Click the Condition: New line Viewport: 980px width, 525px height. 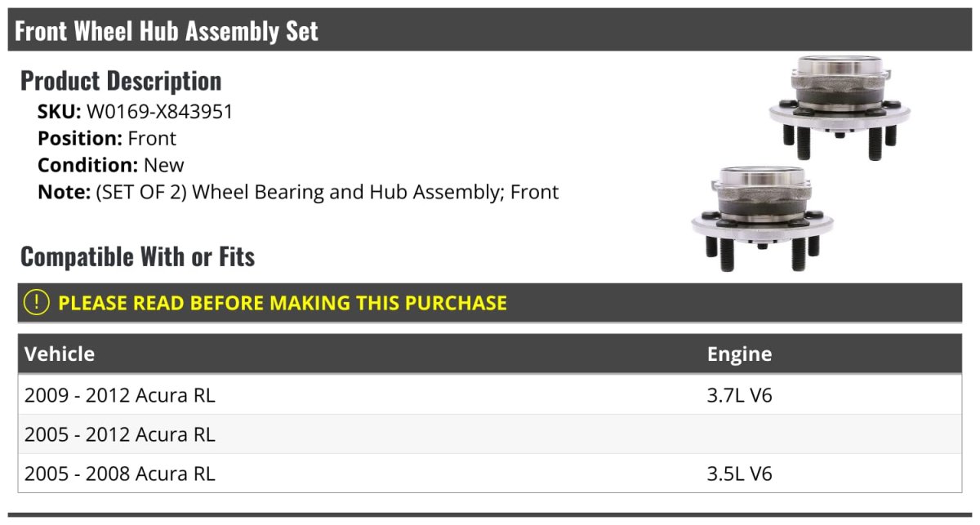click(111, 165)
